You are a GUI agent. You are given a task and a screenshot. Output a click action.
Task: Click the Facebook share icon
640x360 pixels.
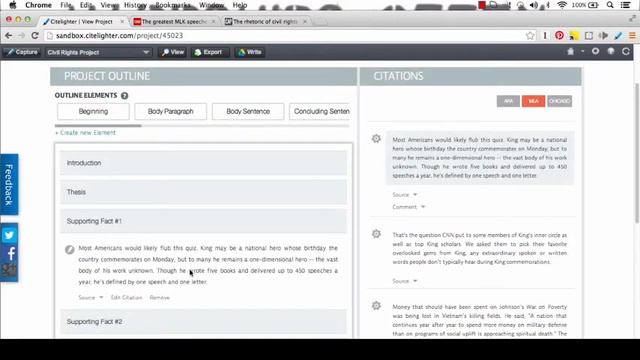[x=10, y=253]
